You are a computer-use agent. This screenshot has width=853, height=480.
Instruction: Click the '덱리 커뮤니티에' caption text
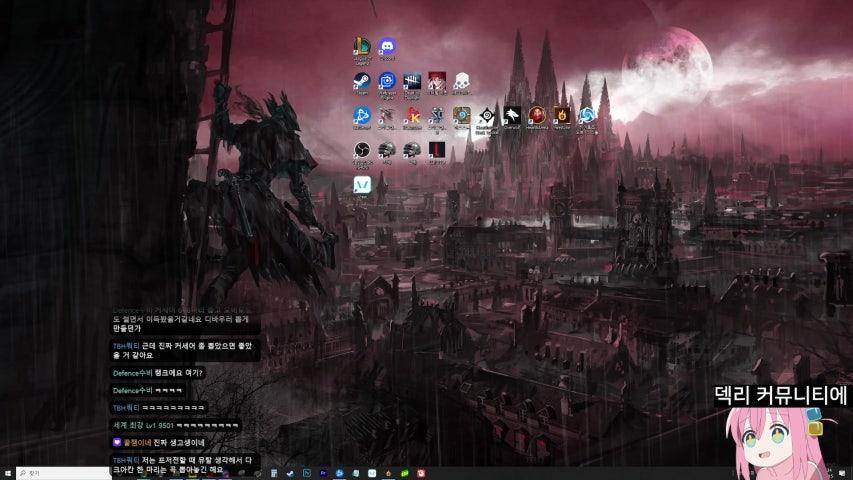pyautogui.click(x=781, y=396)
